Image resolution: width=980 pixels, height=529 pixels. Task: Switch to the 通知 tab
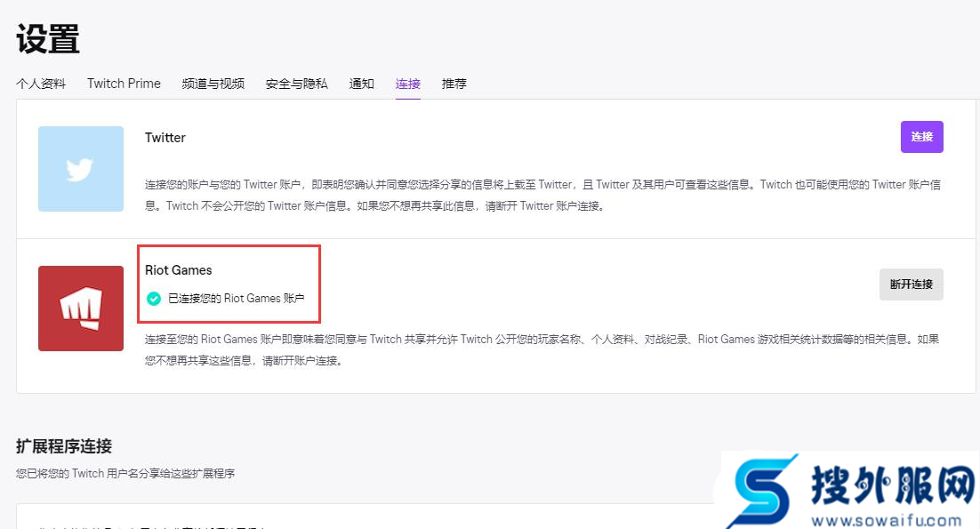click(x=361, y=84)
